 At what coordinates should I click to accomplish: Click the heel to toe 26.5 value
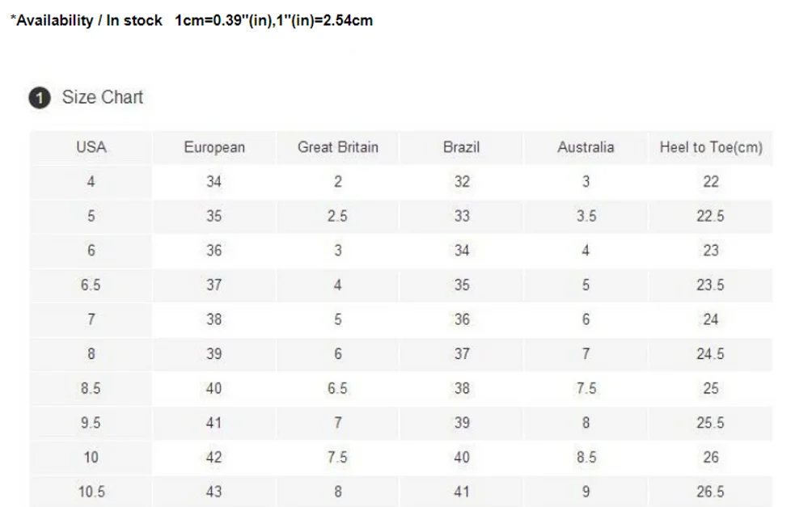pyautogui.click(x=710, y=492)
